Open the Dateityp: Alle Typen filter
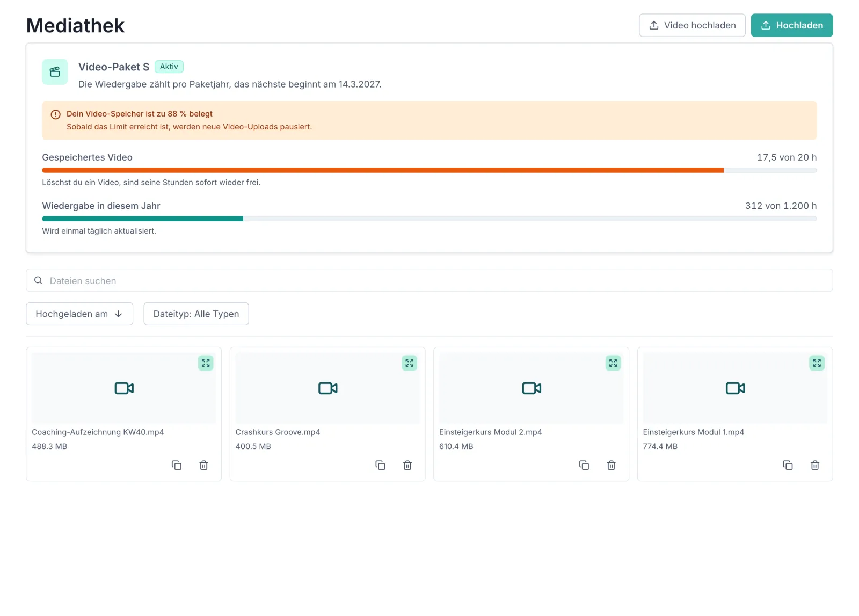 click(196, 314)
